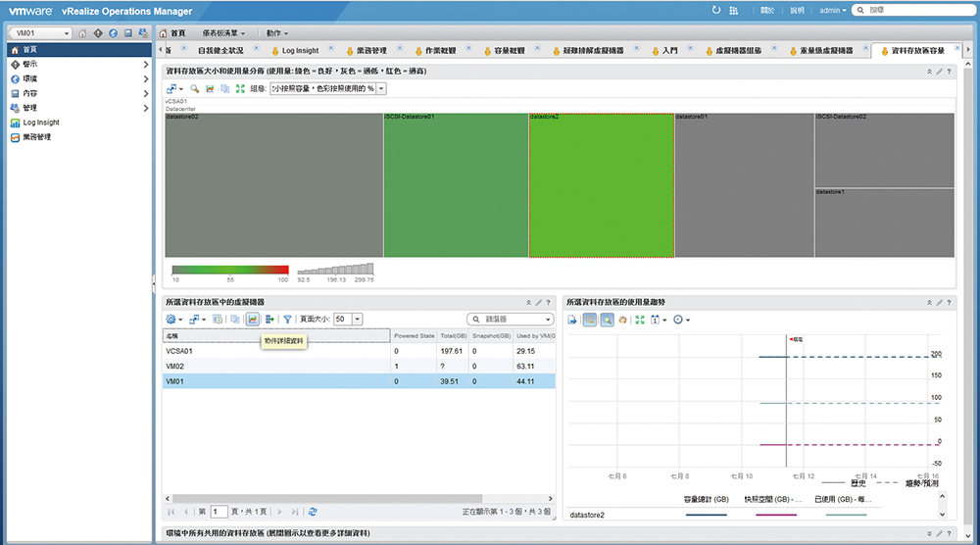980x545 pixels.
Task: Close the Log Insight dashboard tab
Action: 330,47
